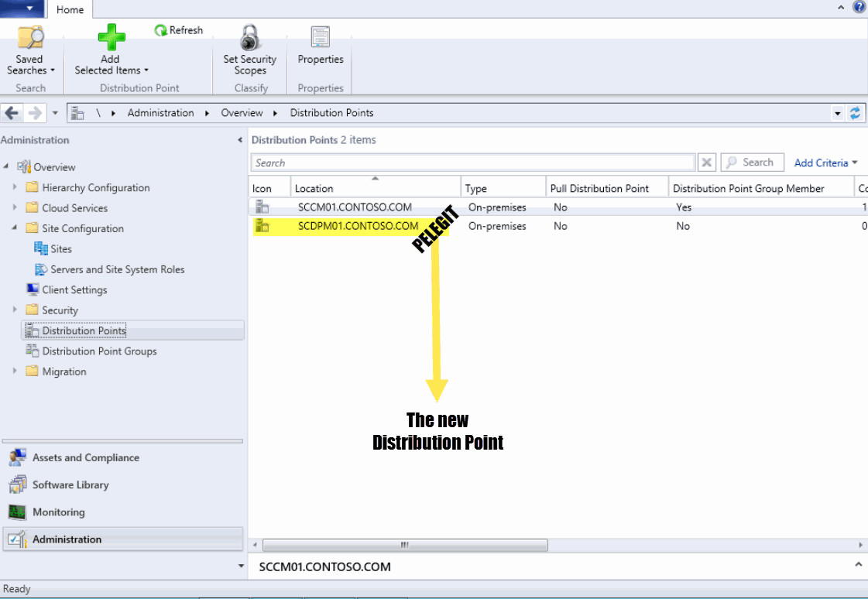This screenshot has width=868, height=599.
Task: Navigate forward with the right arrow
Action: pyautogui.click(x=35, y=114)
